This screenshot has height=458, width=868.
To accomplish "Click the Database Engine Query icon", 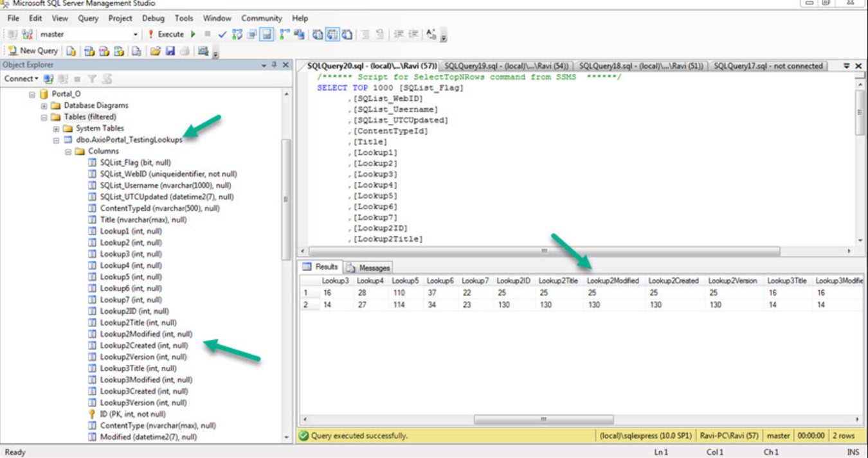I will tap(71, 51).
